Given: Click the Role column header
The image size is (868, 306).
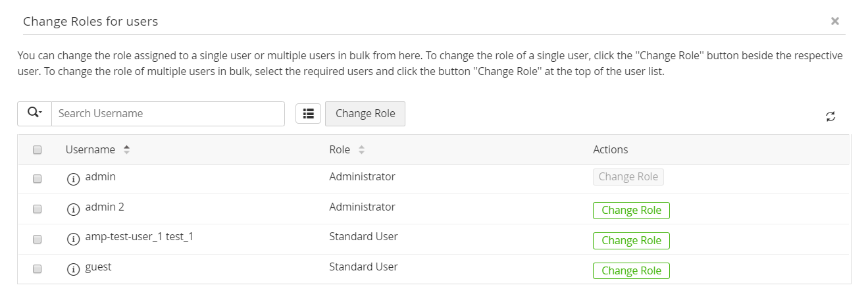Looking at the screenshot, I should click(x=340, y=149).
